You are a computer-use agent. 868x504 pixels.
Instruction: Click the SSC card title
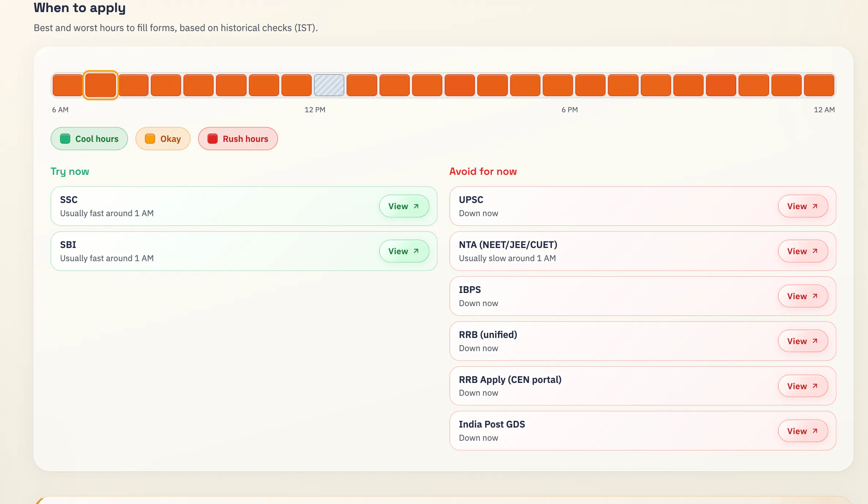pos(69,200)
